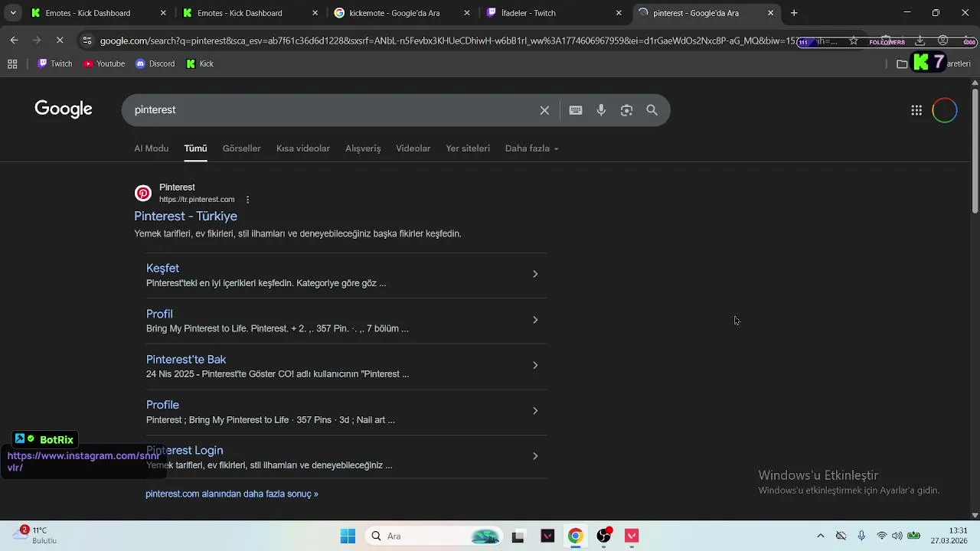This screenshot has width=980, height=551.
Task: Switch to the Görseller tab
Action: (242, 148)
